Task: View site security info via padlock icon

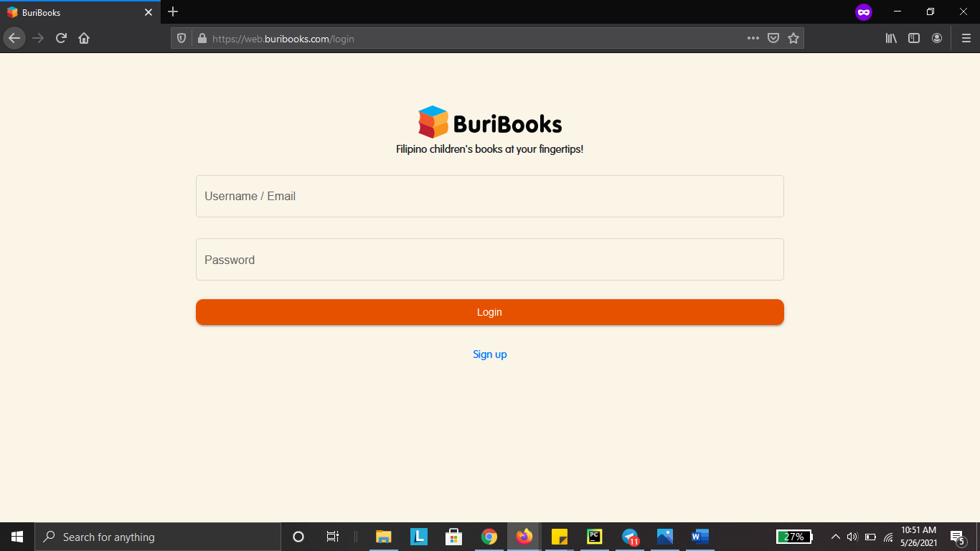Action: pos(202,39)
